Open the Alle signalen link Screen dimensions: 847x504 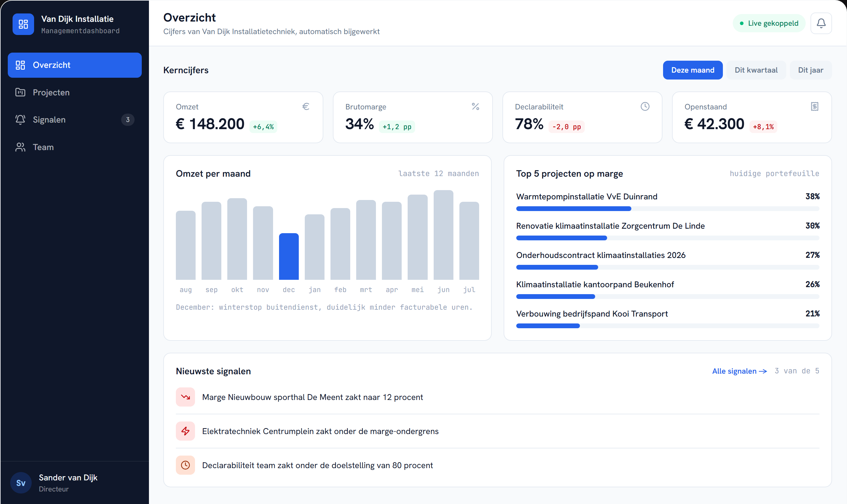click(x=740, y=371)
